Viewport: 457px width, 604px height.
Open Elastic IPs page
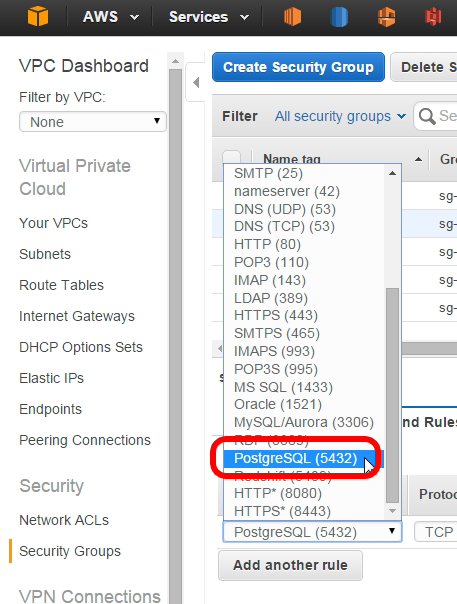coord(52,378)
